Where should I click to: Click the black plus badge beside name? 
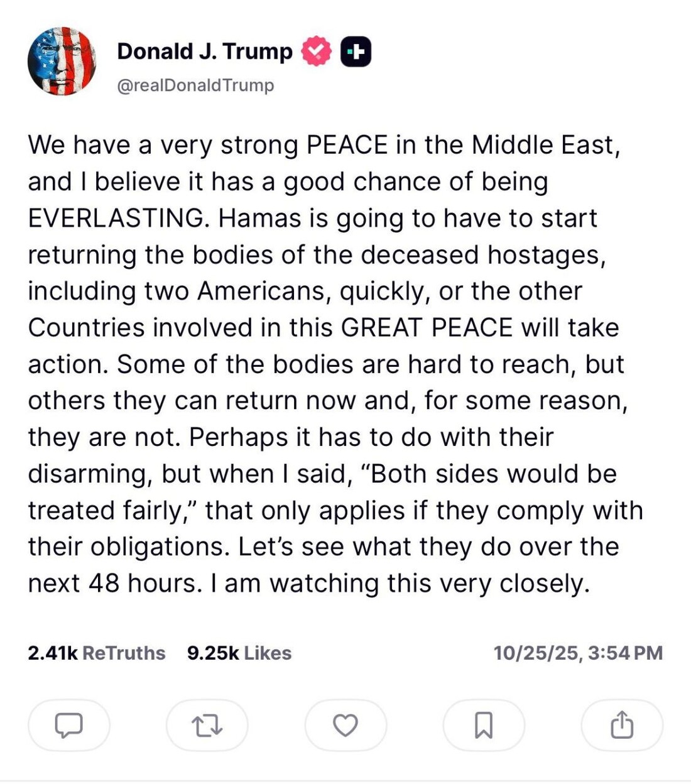point(356,52)
